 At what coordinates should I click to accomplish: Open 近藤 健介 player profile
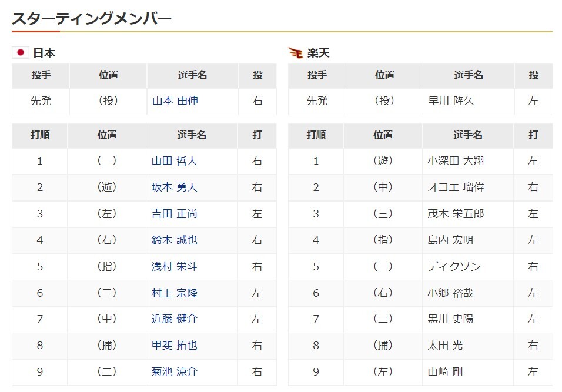(x=174, y=319)
